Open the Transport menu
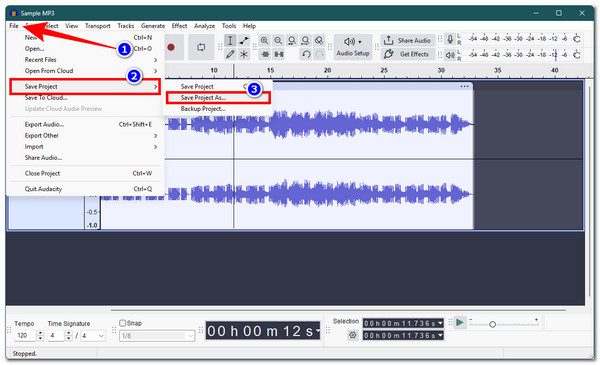Screen dimensions: 600x365 pyautogui.click(x=98, y=26)
